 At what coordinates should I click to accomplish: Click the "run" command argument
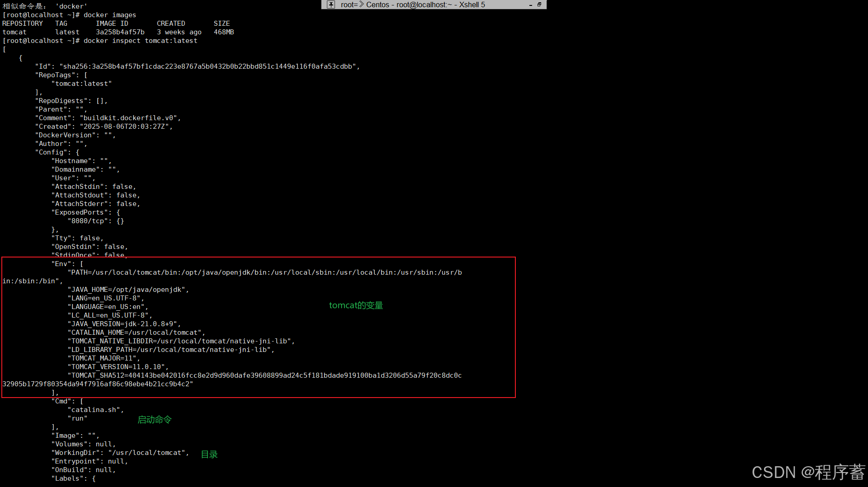click(x=77, y=418)
